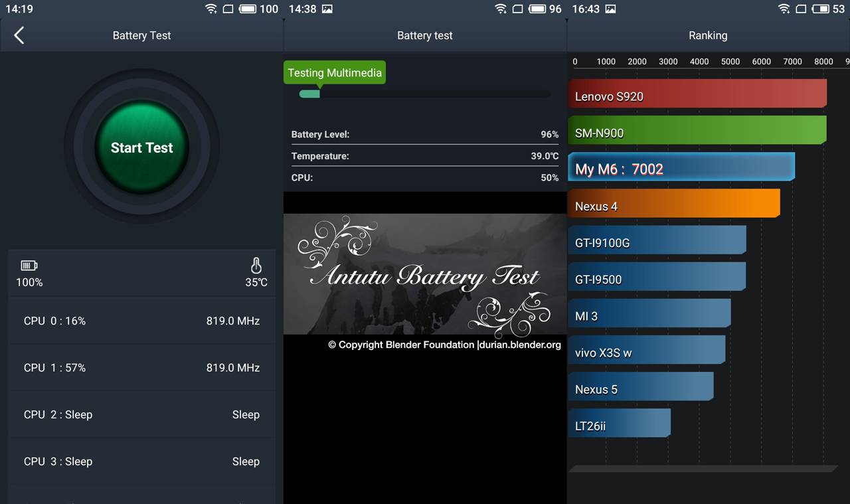This screenshot has height=504, width=850.
Task: Select the green SM-N900 ranking bar
Action: click(x=697, y=130)
